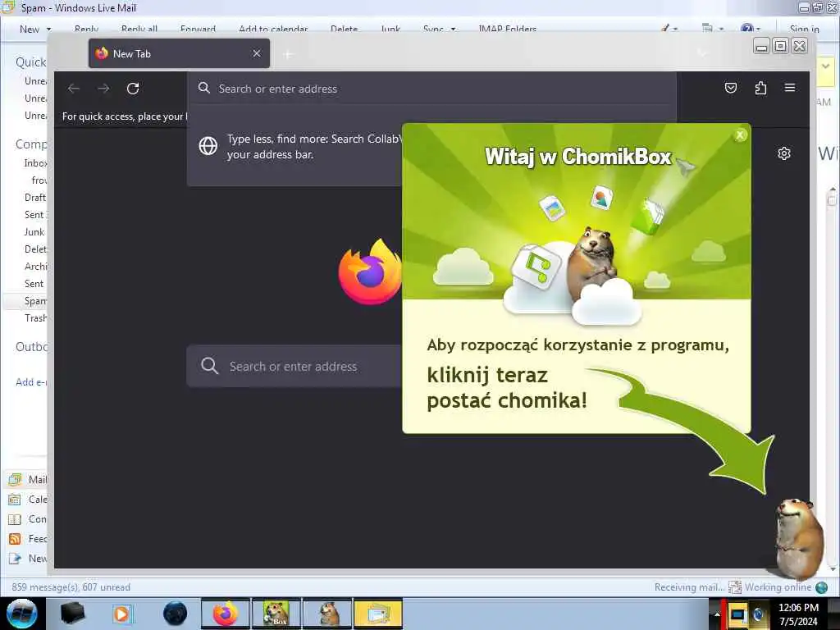840x630 pixels.
Task: Switch to Feeds view in Live Mail
Action: pyautogui.click(x=28, y=539)
